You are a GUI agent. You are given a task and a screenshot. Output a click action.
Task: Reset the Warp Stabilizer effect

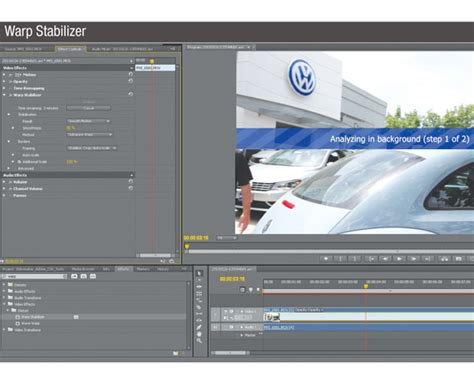131,94
